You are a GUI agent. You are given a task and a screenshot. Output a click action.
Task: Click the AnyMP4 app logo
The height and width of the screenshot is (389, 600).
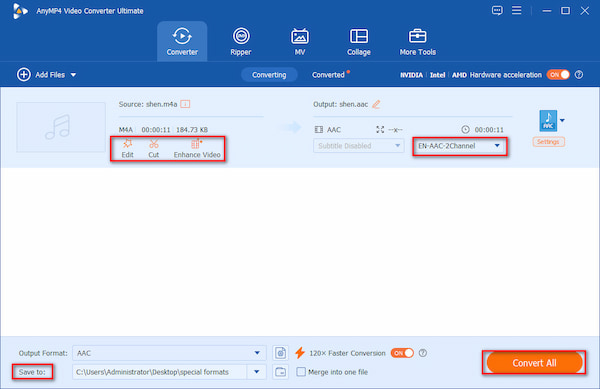point(20,11)
